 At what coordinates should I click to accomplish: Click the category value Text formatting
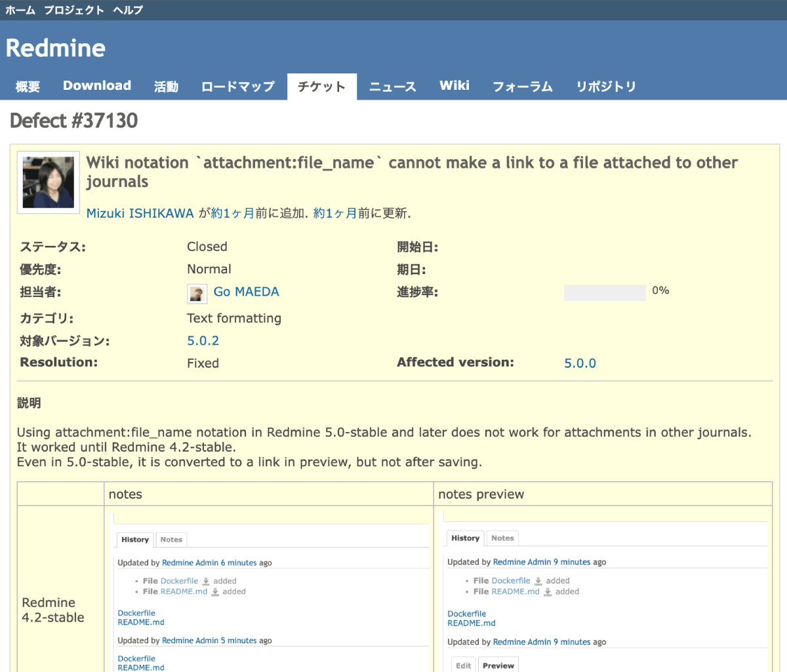(x=234, y=319)
